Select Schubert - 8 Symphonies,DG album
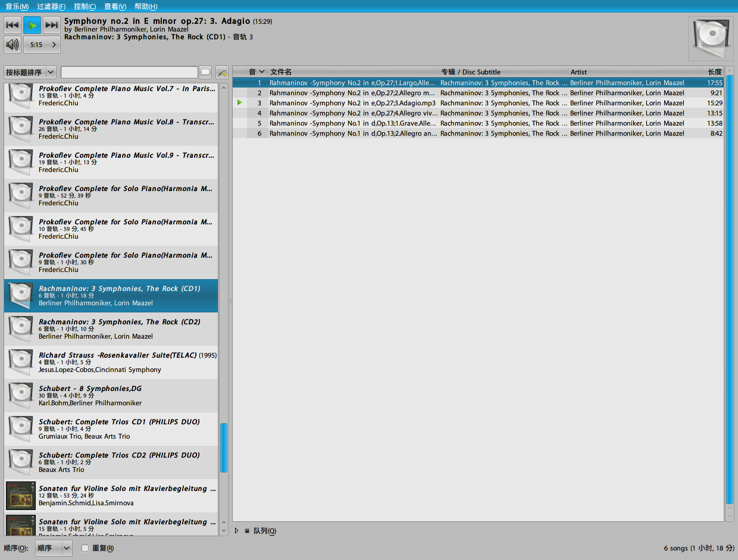 coord(111,396)
